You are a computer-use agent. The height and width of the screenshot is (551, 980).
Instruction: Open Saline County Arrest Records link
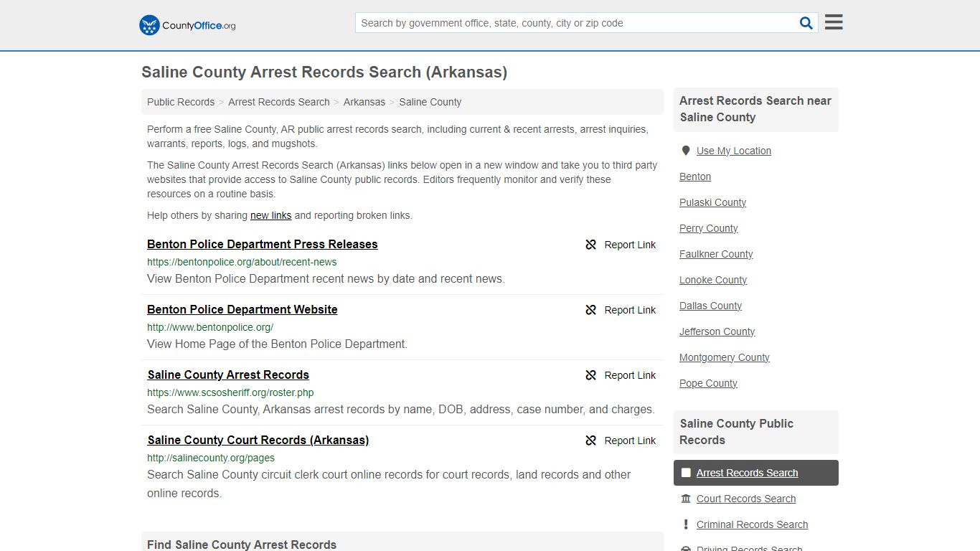[x=228, y=375]
